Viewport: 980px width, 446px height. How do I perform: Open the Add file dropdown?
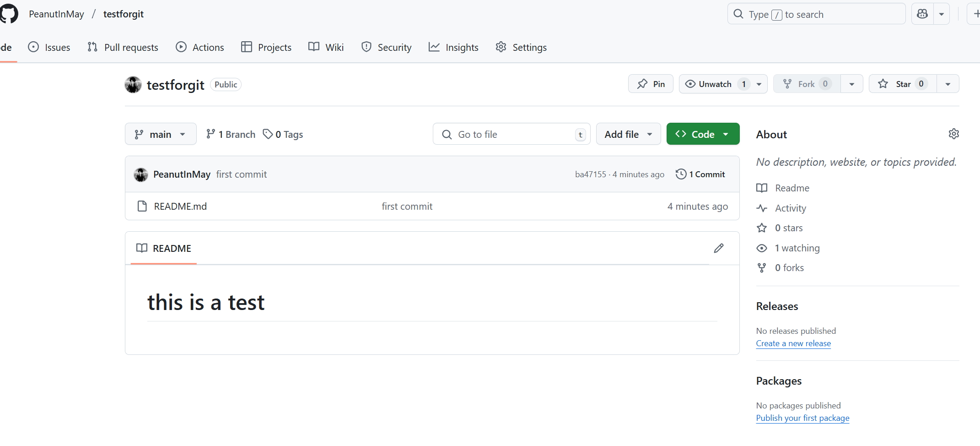tap(628, 134)
